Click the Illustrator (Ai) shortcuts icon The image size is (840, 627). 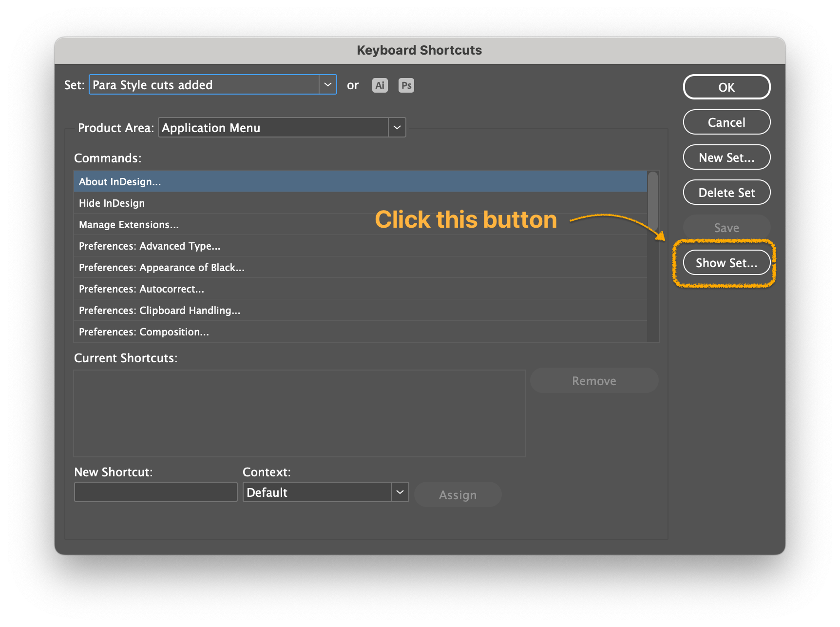pos(380,85)
